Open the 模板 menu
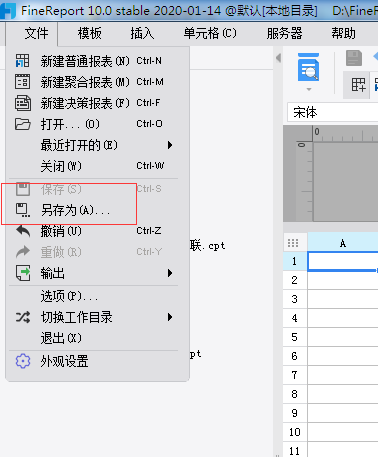This screenshot has width=378, height=457. pyautogui.click(x=89, y=33)
